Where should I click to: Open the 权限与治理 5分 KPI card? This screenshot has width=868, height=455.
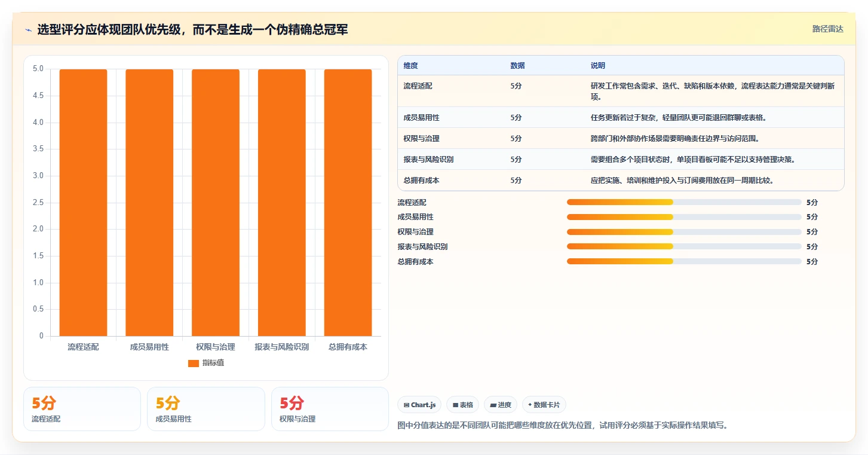(330, 409)
